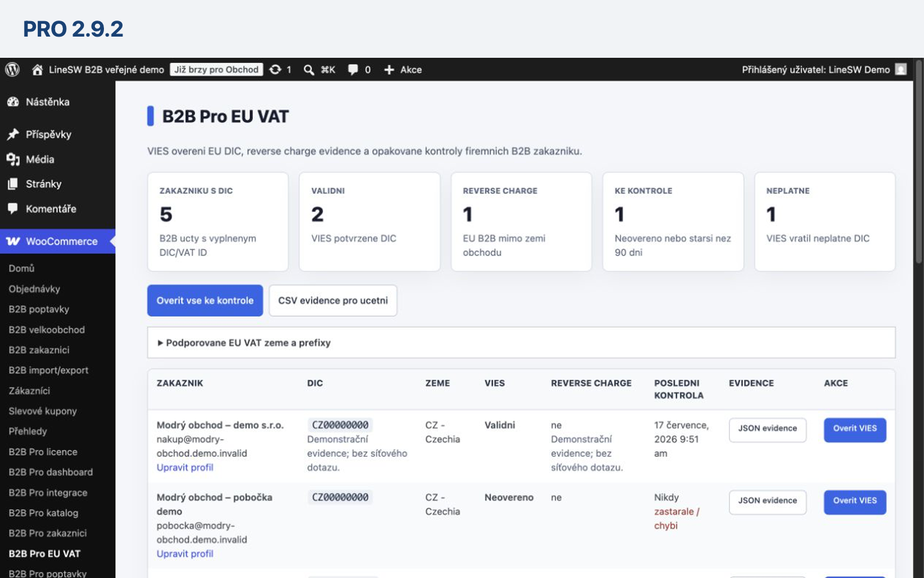
Task: Click the Komentáře bubble icon in sidebar
Action: click(x=13, y=209)
